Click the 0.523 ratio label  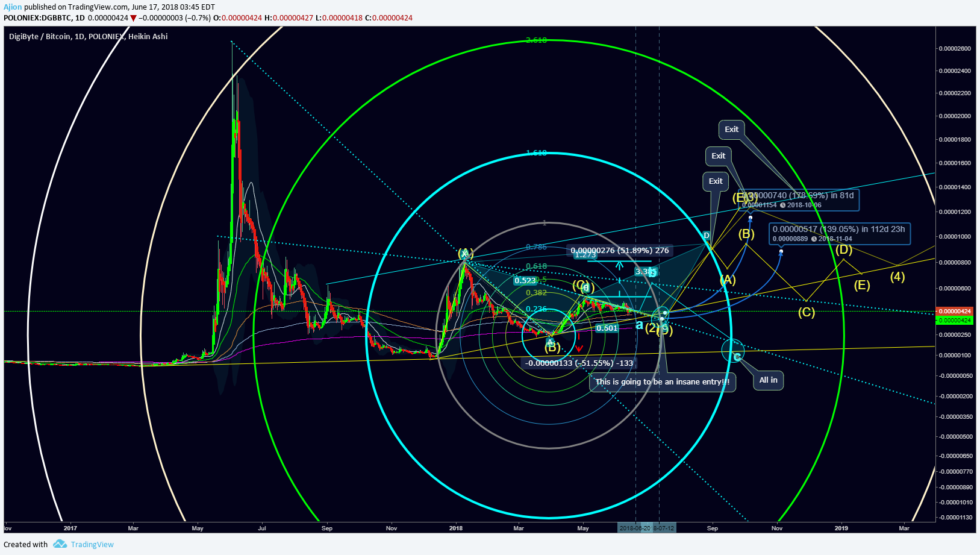(x=525, y=281)
